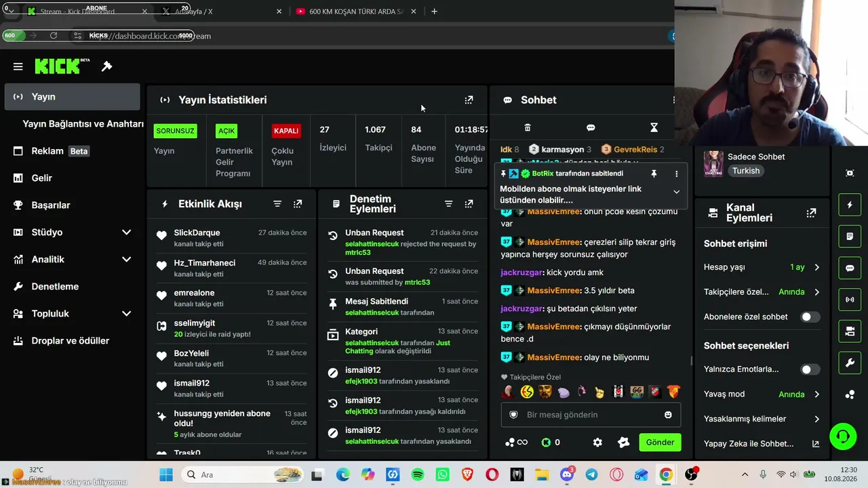
Task: Open Spotify from the Windows taskbar
Action: point(418,475)
